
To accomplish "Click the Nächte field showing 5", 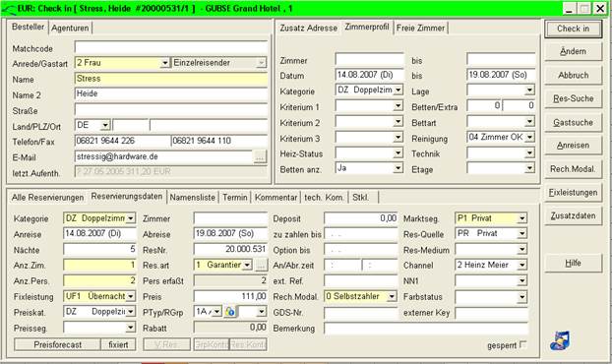I will coord(99,249).
